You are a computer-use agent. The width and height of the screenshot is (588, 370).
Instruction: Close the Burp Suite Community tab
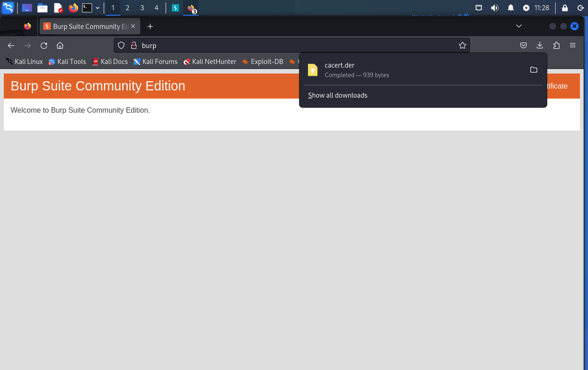coord(133,26)
